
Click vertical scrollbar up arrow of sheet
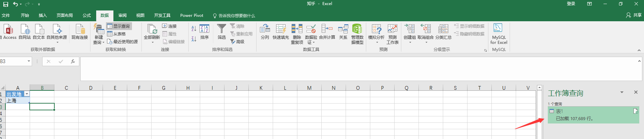(539, 88)
